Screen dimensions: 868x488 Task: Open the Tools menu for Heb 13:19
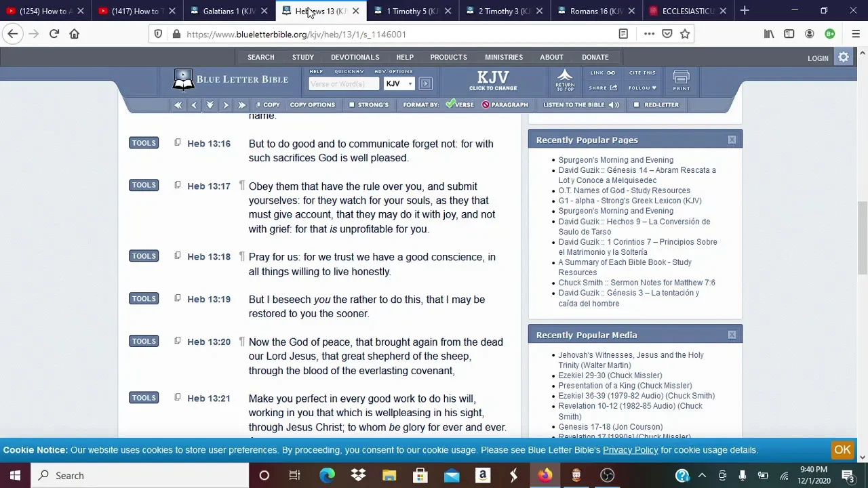pos(144,298)
